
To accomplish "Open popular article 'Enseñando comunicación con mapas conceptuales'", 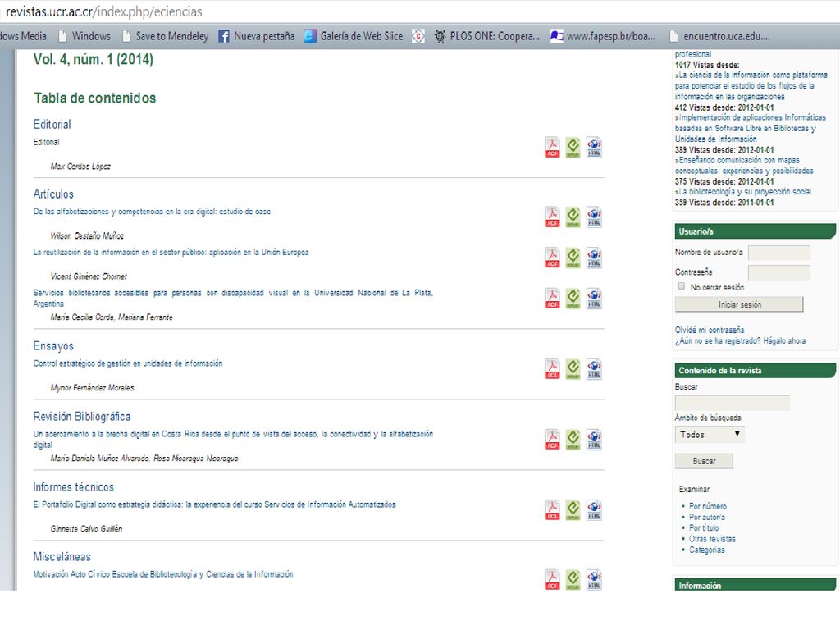I will tap(743, 165).
